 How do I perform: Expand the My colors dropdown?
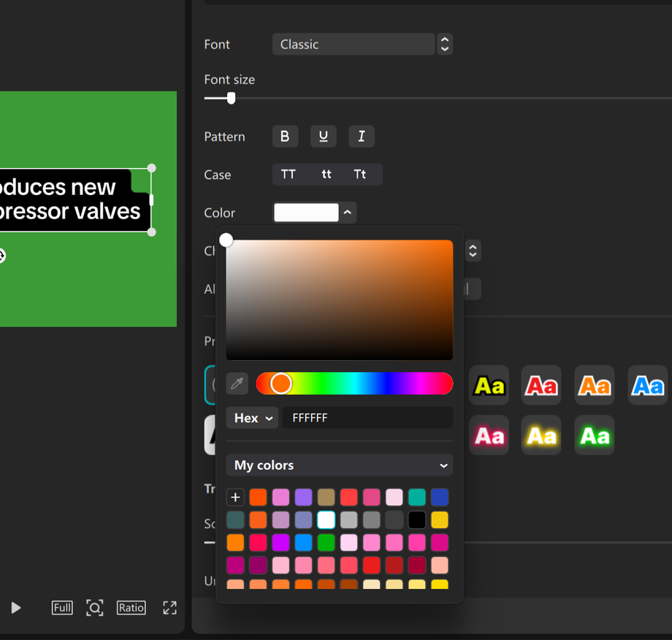(340, 465)
